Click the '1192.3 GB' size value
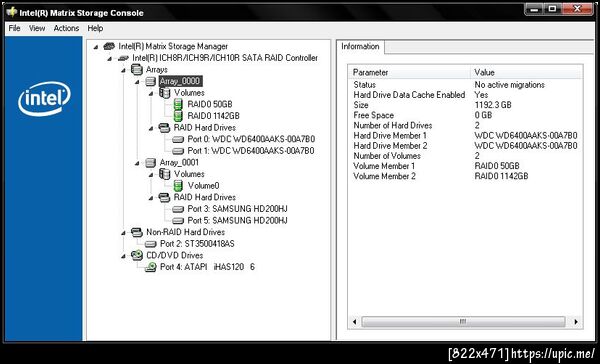This screenshot has width=600, height=364. click(493, 105)
